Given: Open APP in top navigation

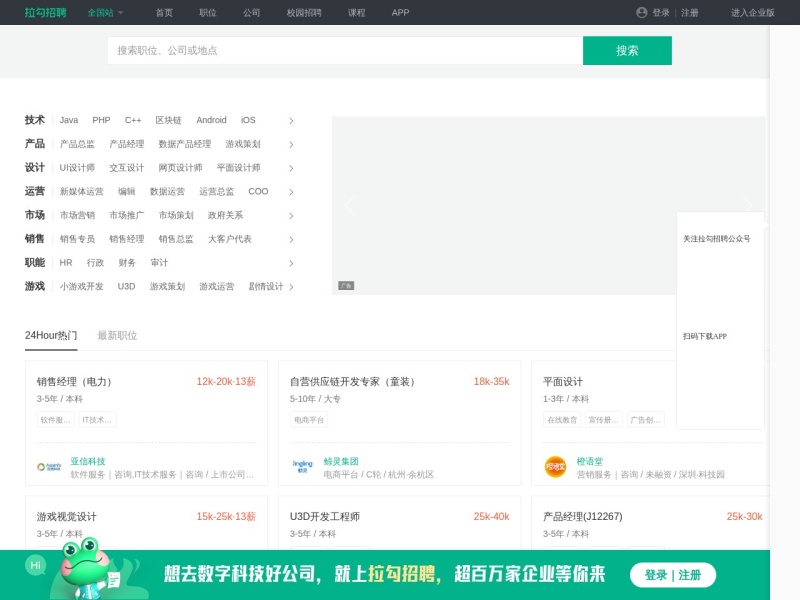Looking at the screenshot, I should tap(401, 13).
